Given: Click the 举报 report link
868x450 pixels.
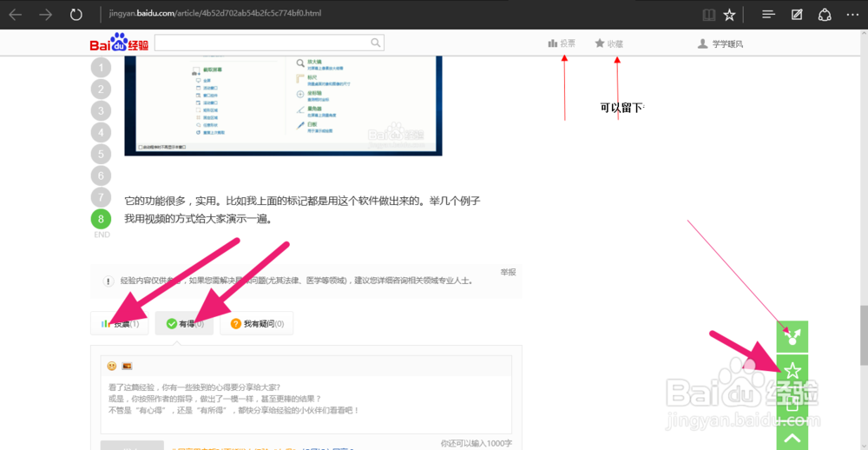Looking at the screenshot, I should coord(508,272).
